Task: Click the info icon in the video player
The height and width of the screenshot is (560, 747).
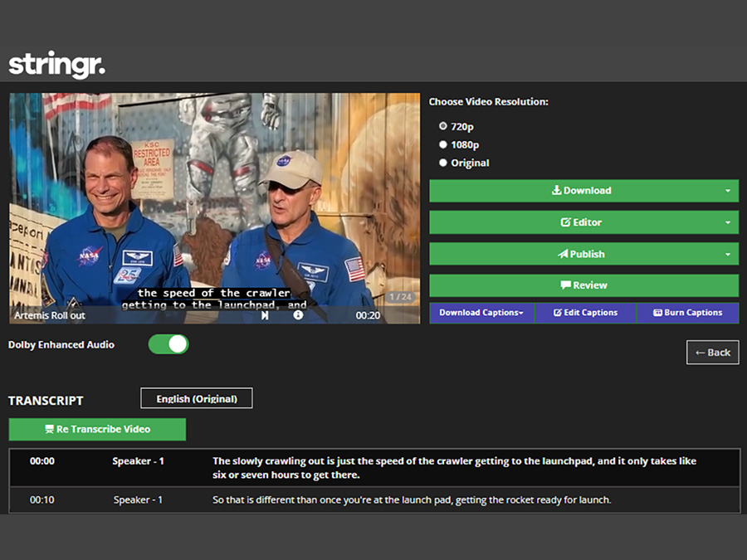Action: click(299, 314)
